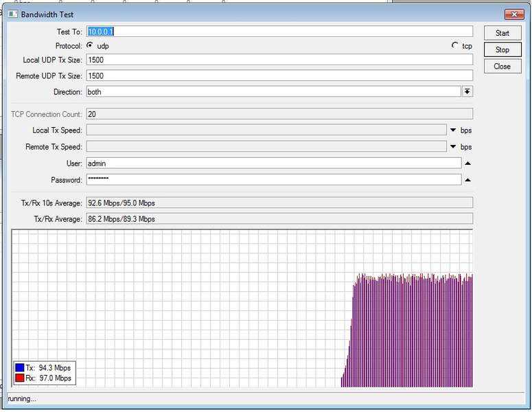Click the Password input field
Screen dimensions: 532x412
tap(273, 180)
